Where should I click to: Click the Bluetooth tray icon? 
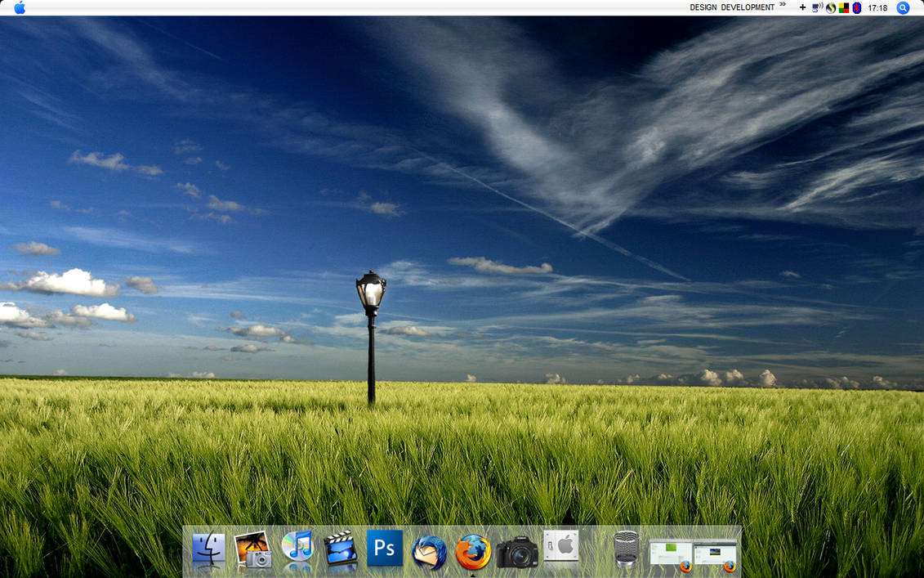pos(856,7)
